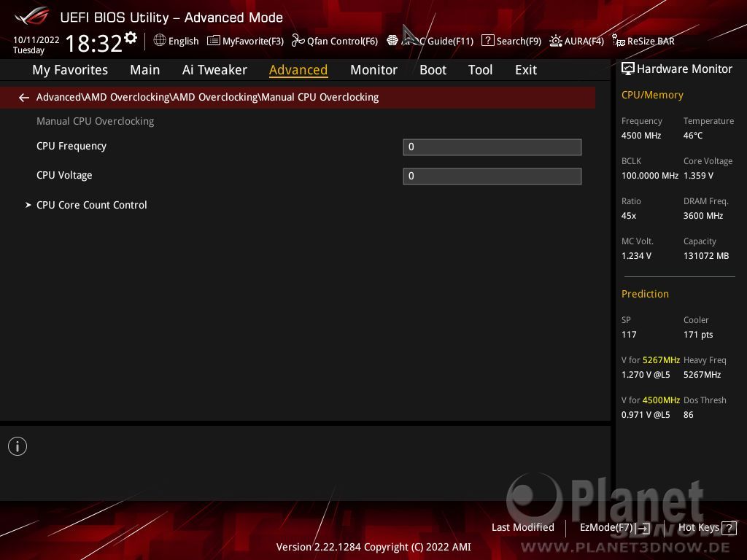Click the breadcrumb path text
This screenshot has width=747, height=560.
pyautogui.click(x=207, y=97)
